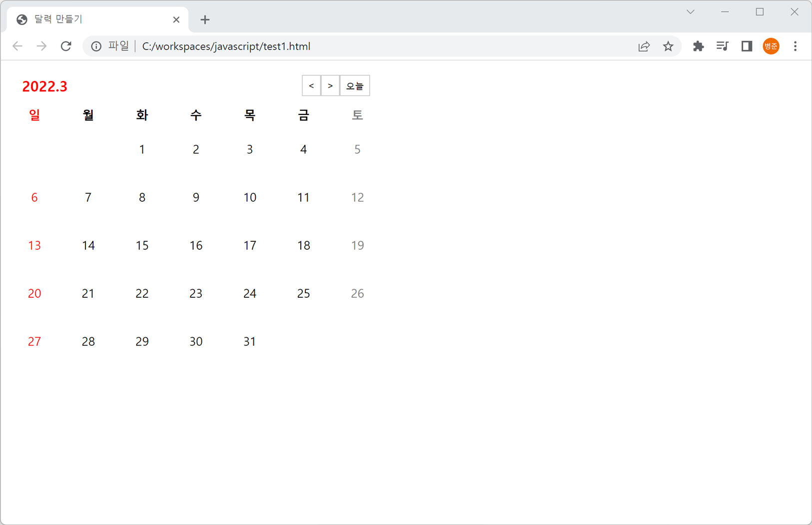Select Sunday date 13
The width and height of the screenshot is (812, 525).
[34, 245]
